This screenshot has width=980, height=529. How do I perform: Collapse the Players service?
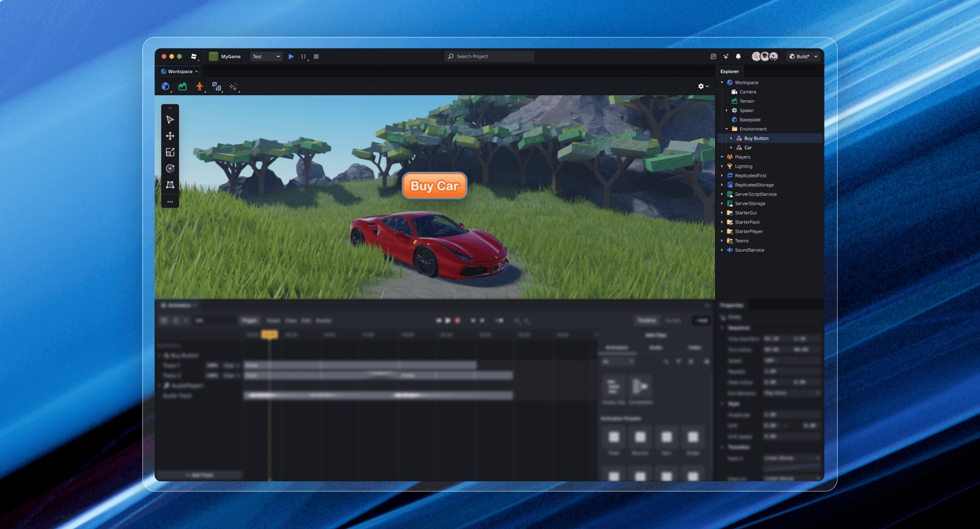722,157
